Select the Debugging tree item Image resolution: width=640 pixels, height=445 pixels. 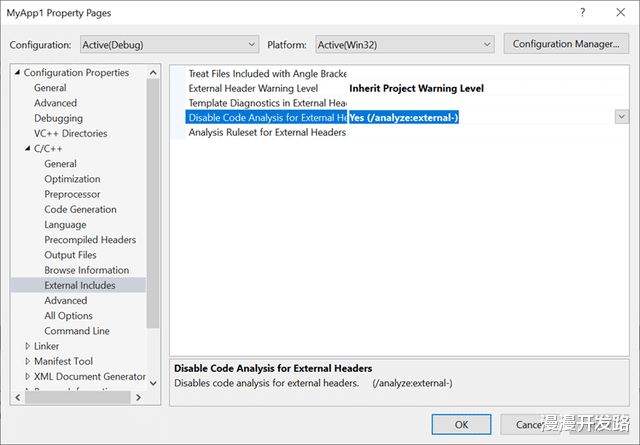coord(58,118)
